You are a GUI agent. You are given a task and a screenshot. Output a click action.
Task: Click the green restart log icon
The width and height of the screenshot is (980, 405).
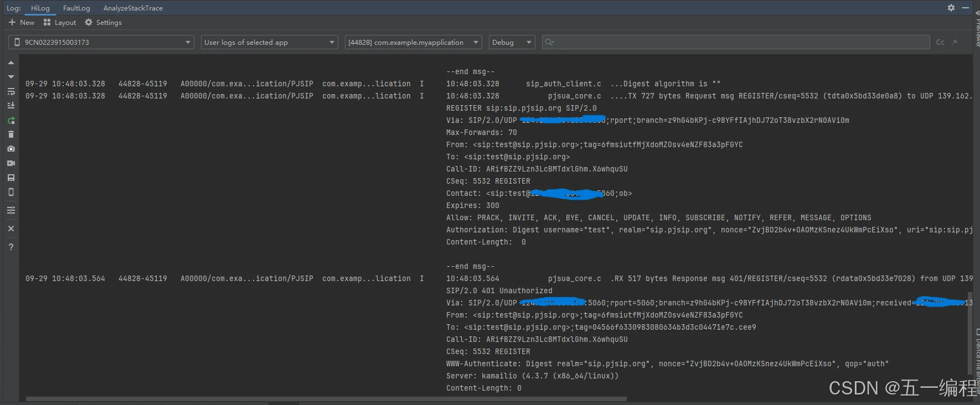click(x=11, y=120)
